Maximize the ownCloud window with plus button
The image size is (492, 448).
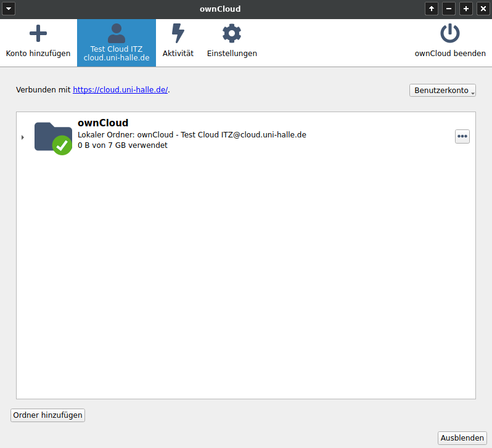(x=466, y=9)
